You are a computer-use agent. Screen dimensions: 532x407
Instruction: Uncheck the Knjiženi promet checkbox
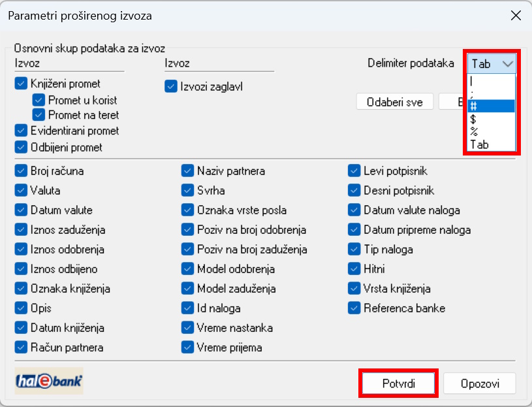(21, 84)
